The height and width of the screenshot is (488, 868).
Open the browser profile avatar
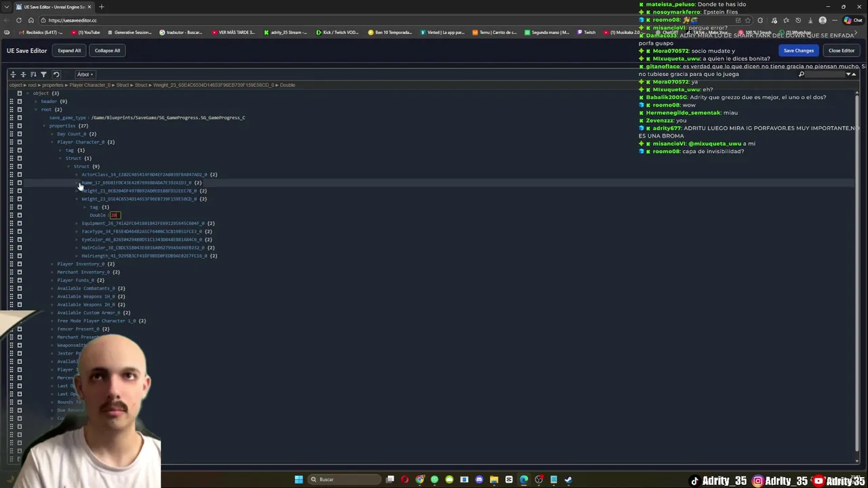(x=823, y=20)
